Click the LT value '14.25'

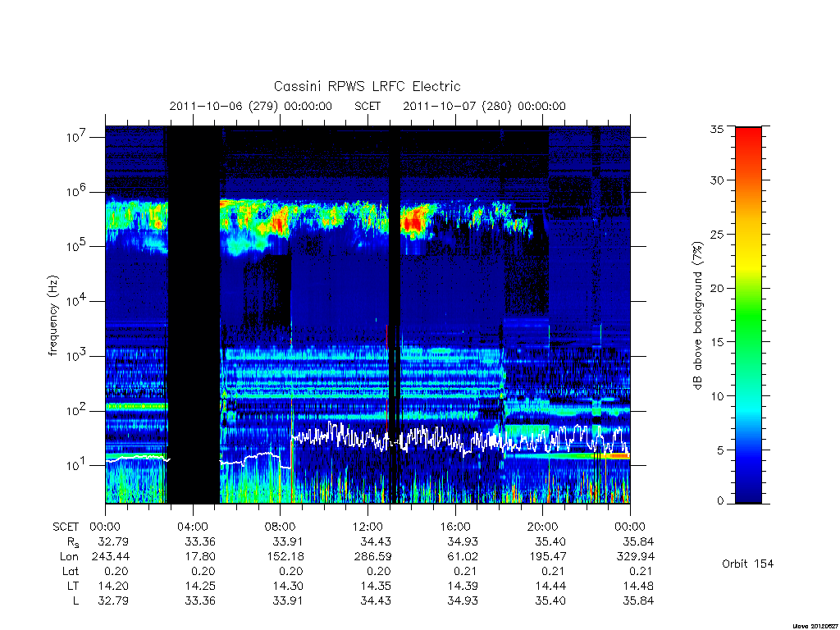(200, 586)
